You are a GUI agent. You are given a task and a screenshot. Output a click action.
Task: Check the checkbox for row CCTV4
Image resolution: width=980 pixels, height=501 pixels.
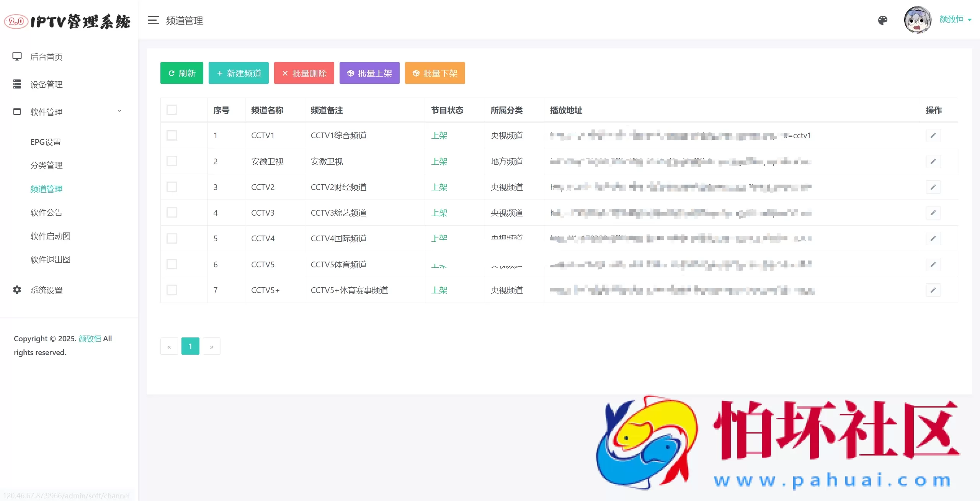[x=172, y=238]
